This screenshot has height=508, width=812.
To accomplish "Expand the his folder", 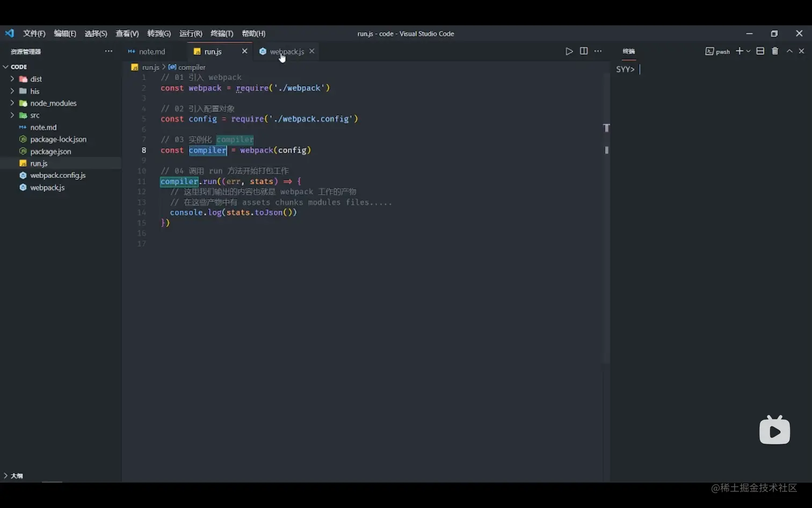I will pyautogui.click(x=61, y=91).
